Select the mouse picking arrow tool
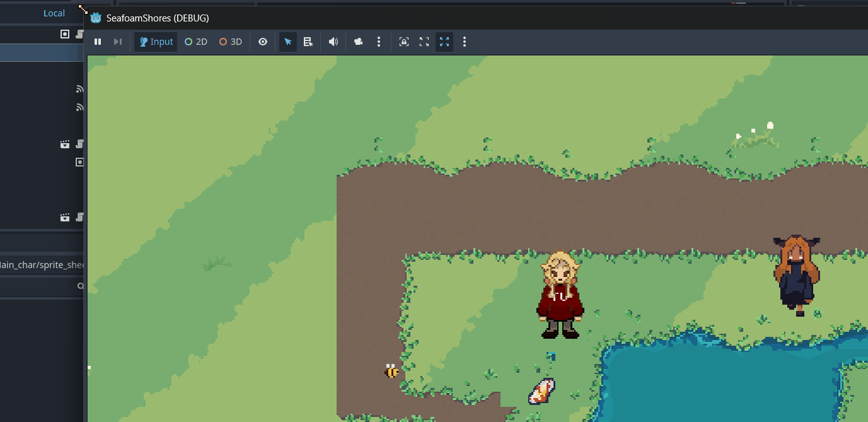This screenshot has height=422, width=868. 287,42
